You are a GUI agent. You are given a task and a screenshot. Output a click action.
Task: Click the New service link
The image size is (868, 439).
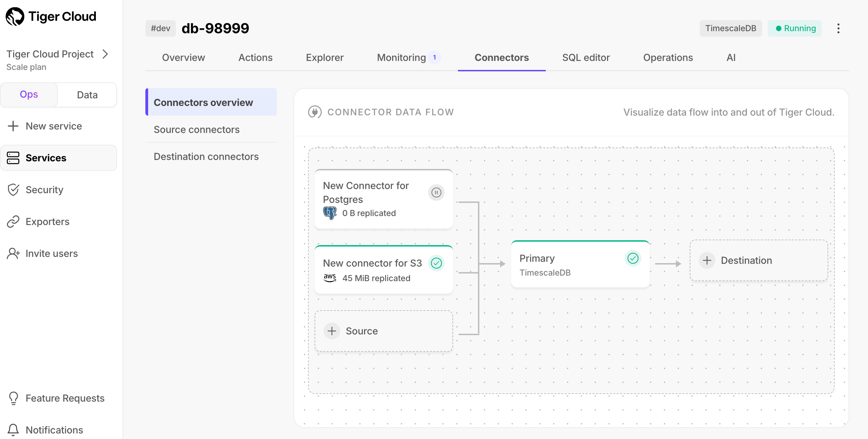coord(54,126)
